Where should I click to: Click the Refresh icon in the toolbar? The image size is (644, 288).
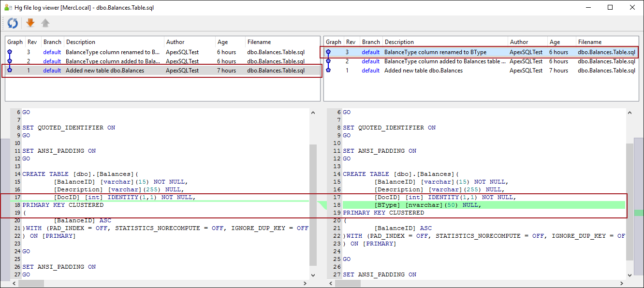pos(13,23)
